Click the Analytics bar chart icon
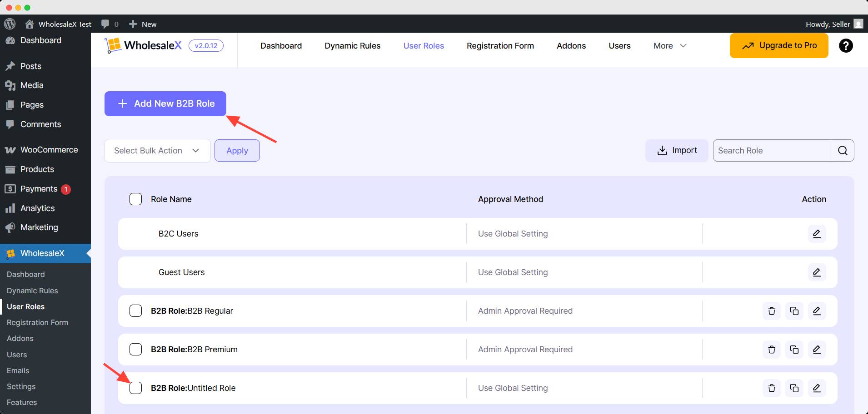The width and height of the screenshot is (868, 414). coord(10,208)
